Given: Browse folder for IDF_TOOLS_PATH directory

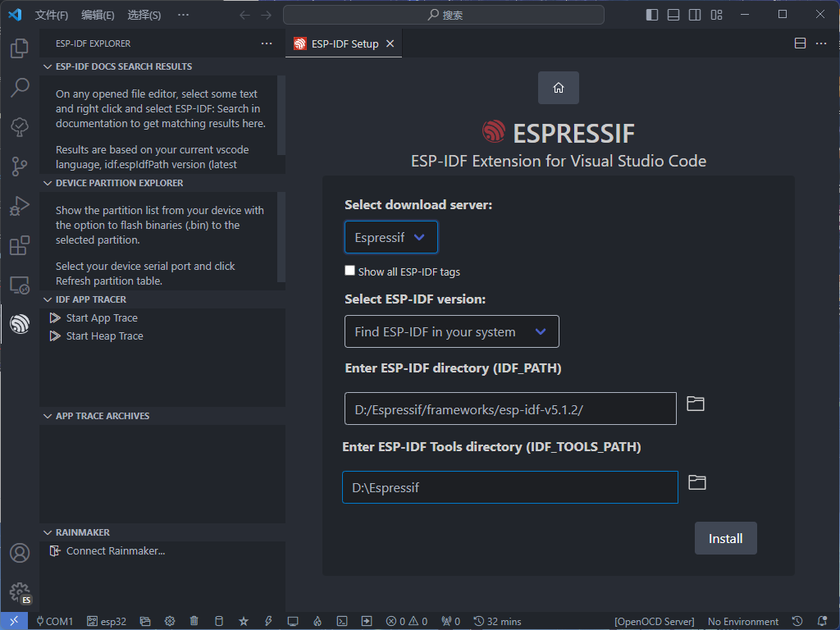Looking at the screenshot, I should (697, 482).
